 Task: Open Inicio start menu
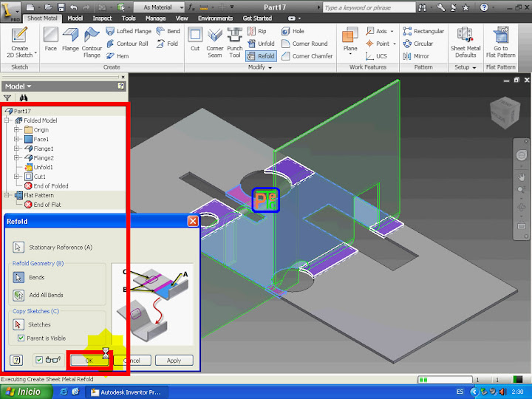(26, 392)
